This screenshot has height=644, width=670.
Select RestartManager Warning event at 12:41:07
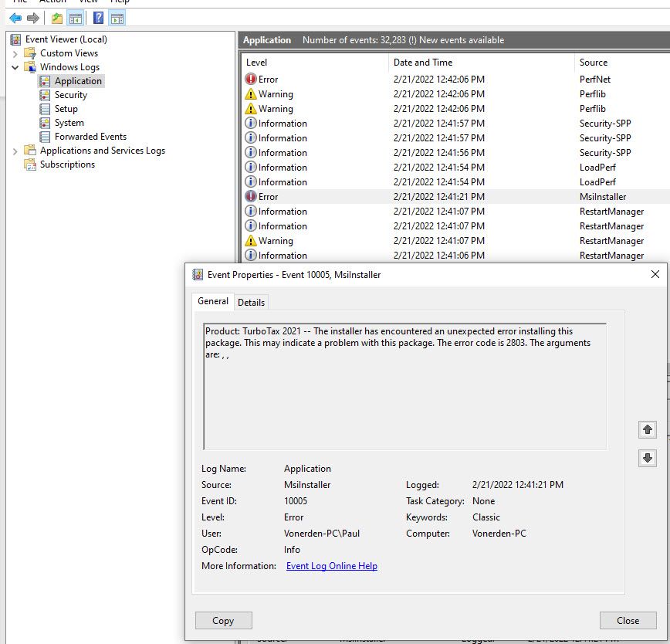click(x=455, y=241)
